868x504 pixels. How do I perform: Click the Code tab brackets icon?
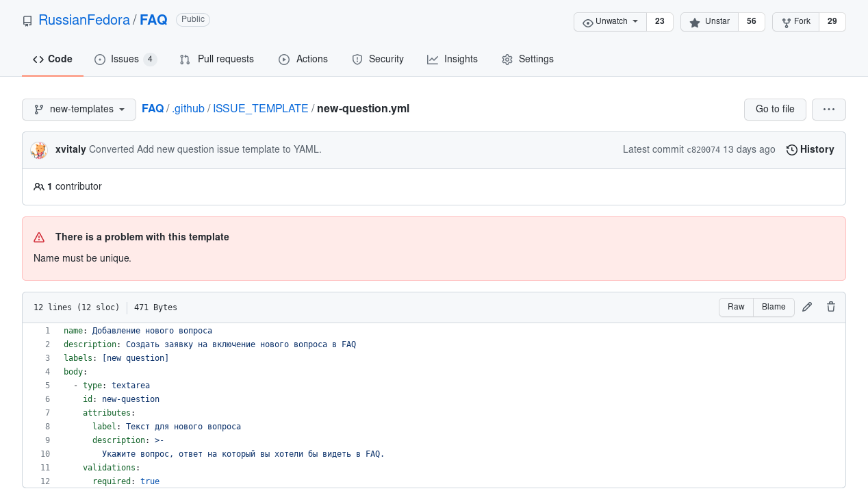tap(38, 60)
